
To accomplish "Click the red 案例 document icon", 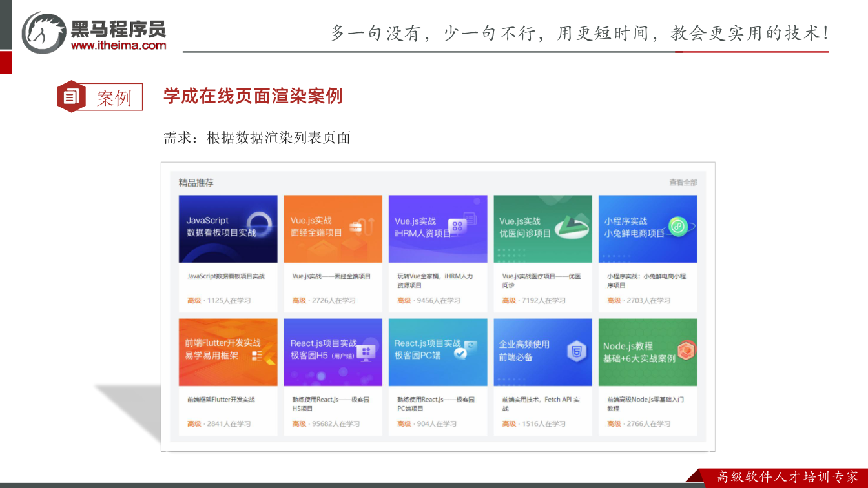I will tap(72, 97).
